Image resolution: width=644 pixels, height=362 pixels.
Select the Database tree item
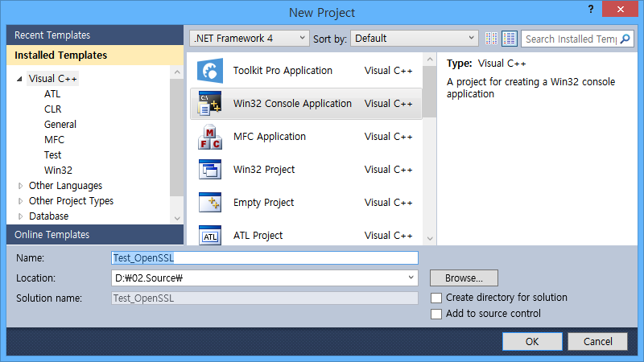tap(48, 216)
